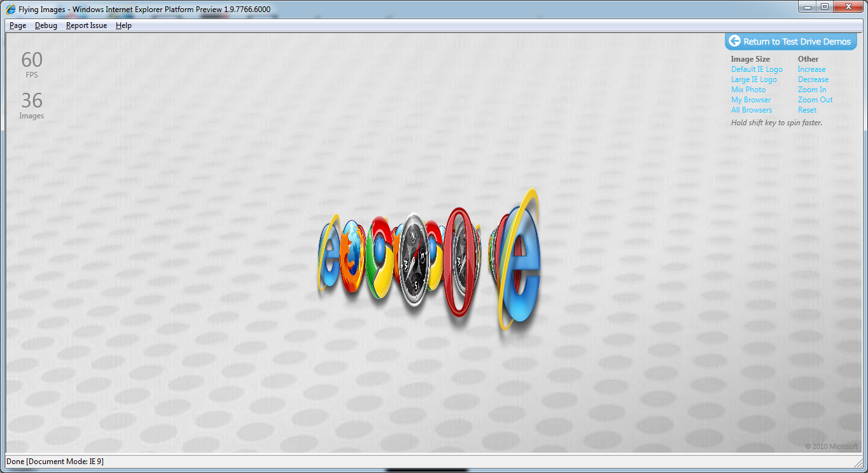Return to Test Drive Demos
Image resolution: width=868 pixels, height=473 pixels.
[796, 41]
